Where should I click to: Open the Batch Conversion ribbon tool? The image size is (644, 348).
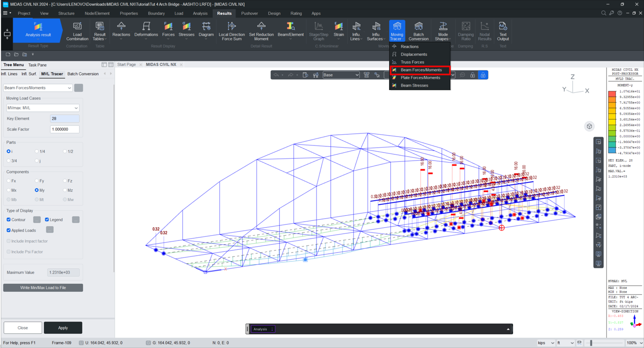tap(418, 31)
